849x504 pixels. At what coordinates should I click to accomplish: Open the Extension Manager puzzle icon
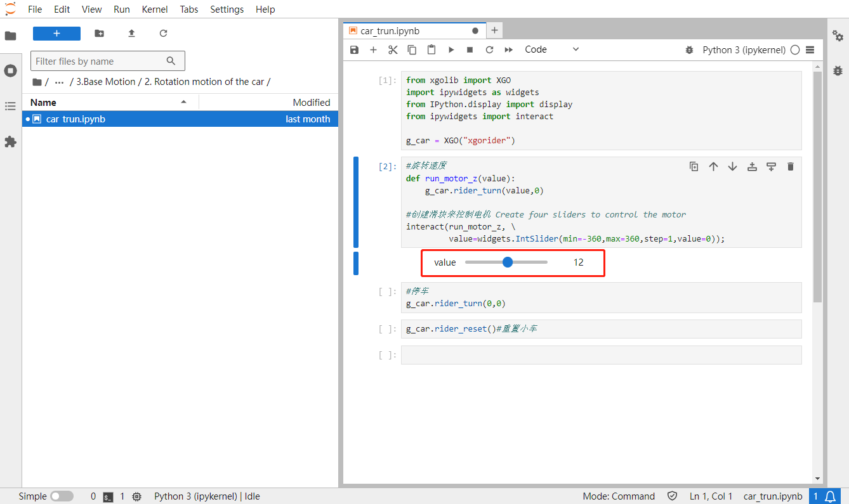click(10, 141)
